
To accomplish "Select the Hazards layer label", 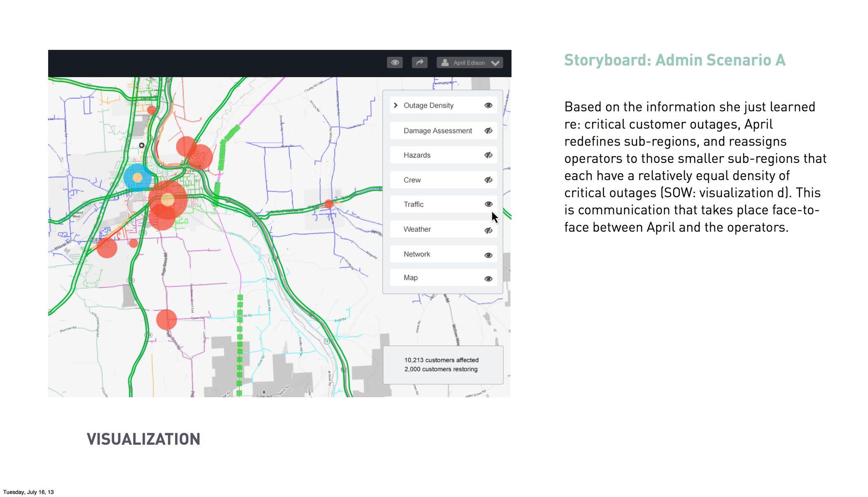I will [417, 155].
